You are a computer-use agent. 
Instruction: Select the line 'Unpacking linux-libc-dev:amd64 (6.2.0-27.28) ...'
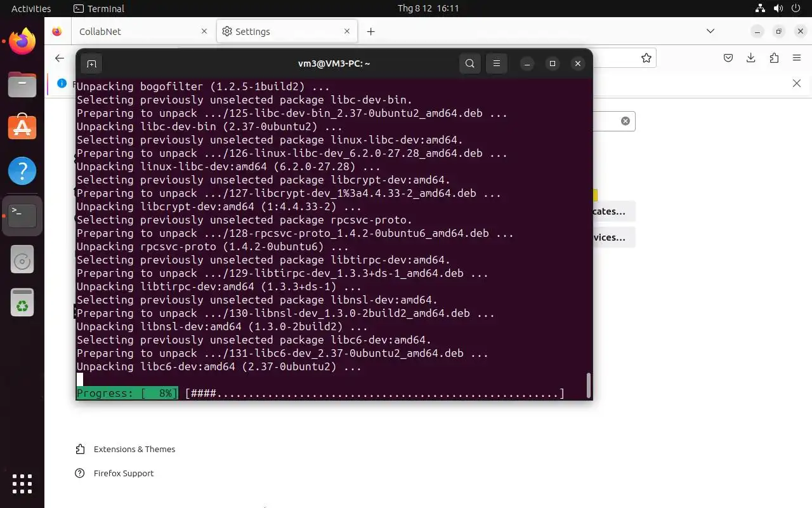click(228, 166)
